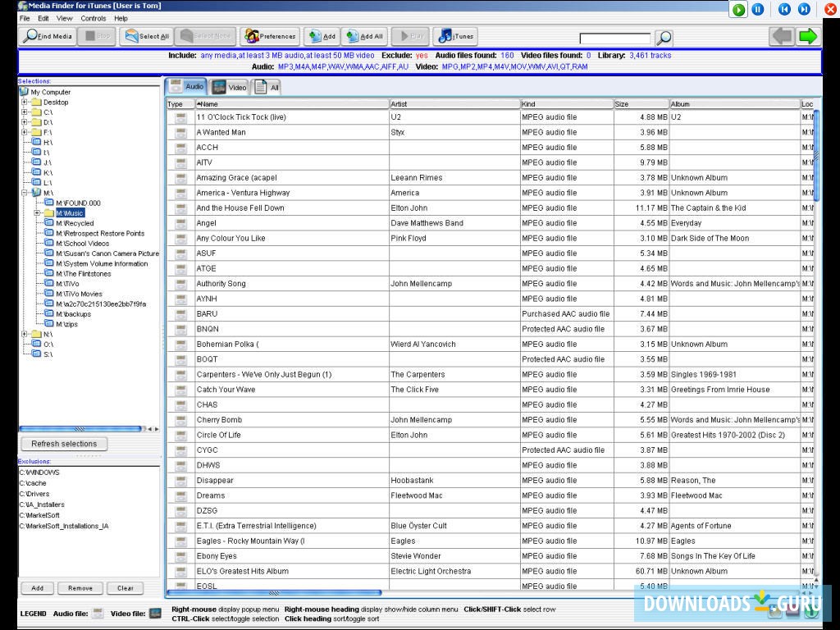Expand the D:\ drive node
The height and width of the screenshot is (630, 840).
click(x=24, y=122)
